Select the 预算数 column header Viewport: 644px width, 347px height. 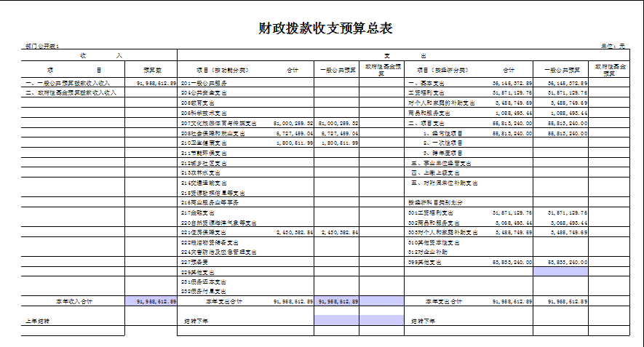(x=151, y=70)
